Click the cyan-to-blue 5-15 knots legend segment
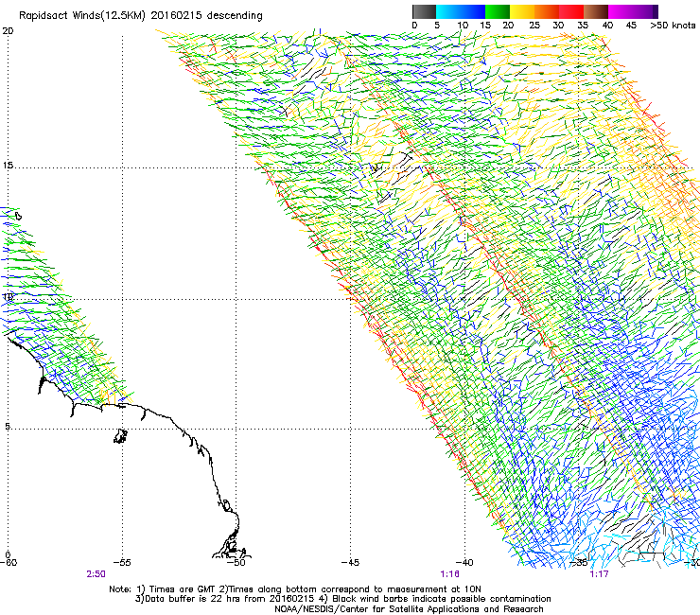 pos(460,11)
